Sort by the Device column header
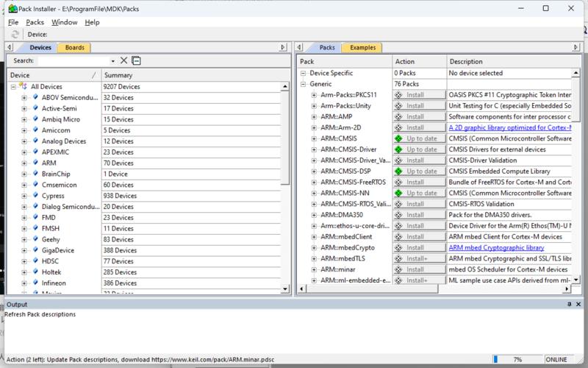This screenshot has width=588, height=368. (x=54, y=76)
